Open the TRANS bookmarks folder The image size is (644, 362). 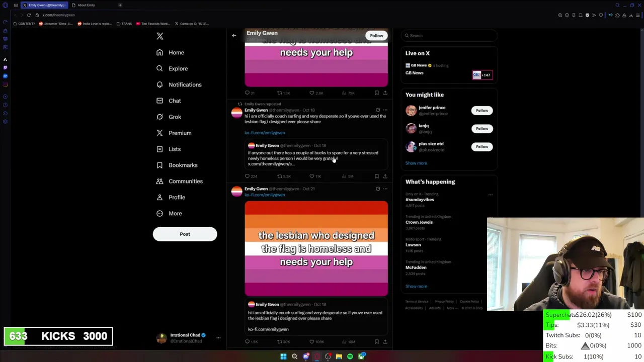(x=124, y=24)
